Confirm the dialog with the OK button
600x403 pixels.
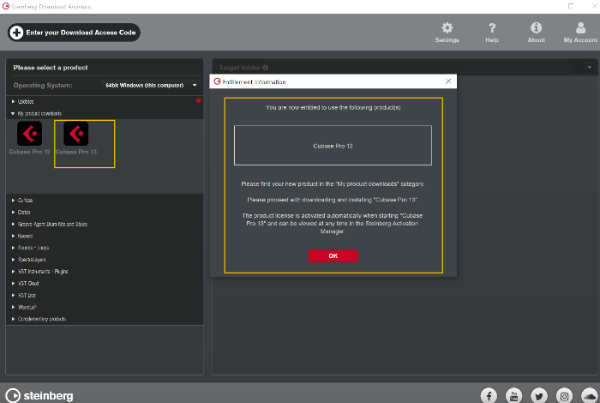point(333,256)
